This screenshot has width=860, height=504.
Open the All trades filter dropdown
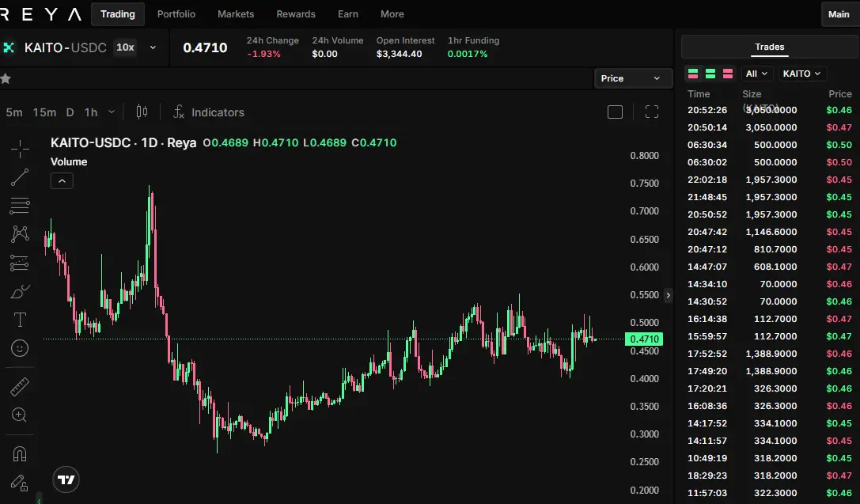[x=757, y=74]
